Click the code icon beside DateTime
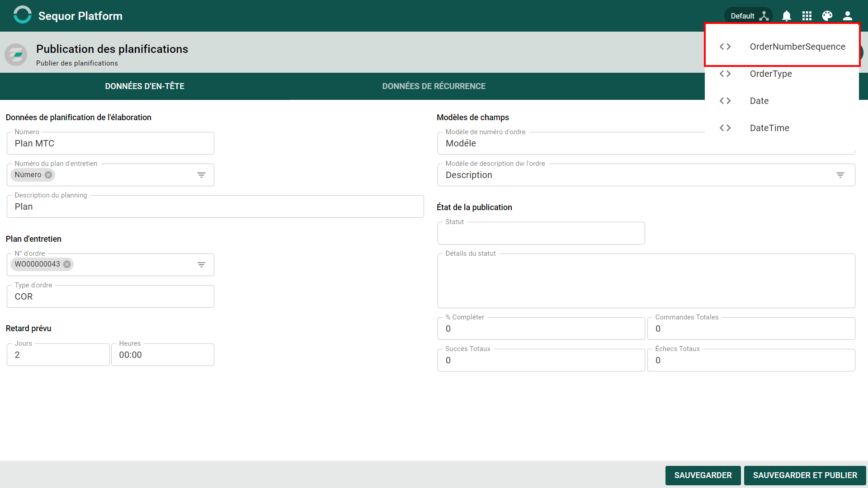Image resolution: width=868 pixels, height=488 pixels. click(x=725, y=128)
